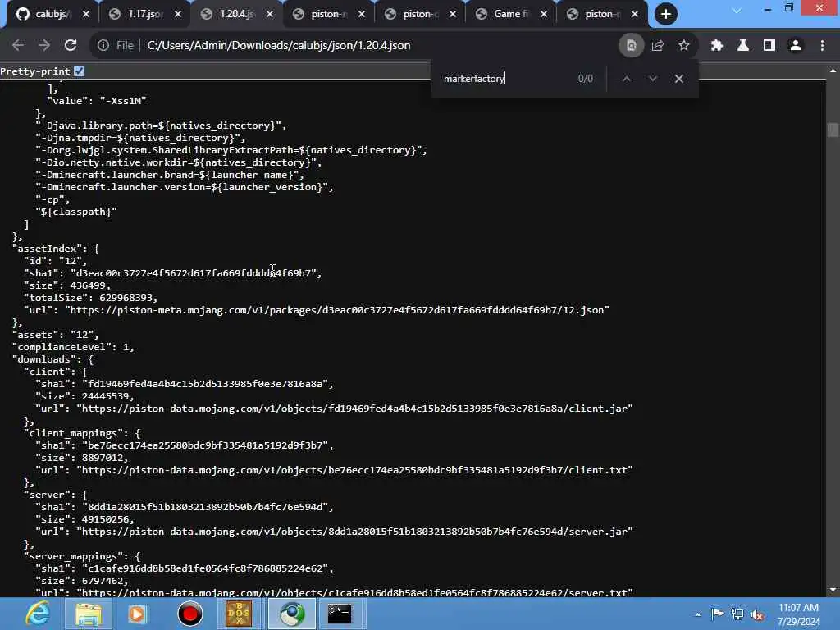Show hidden system tray icons

(x=697, y=614)
